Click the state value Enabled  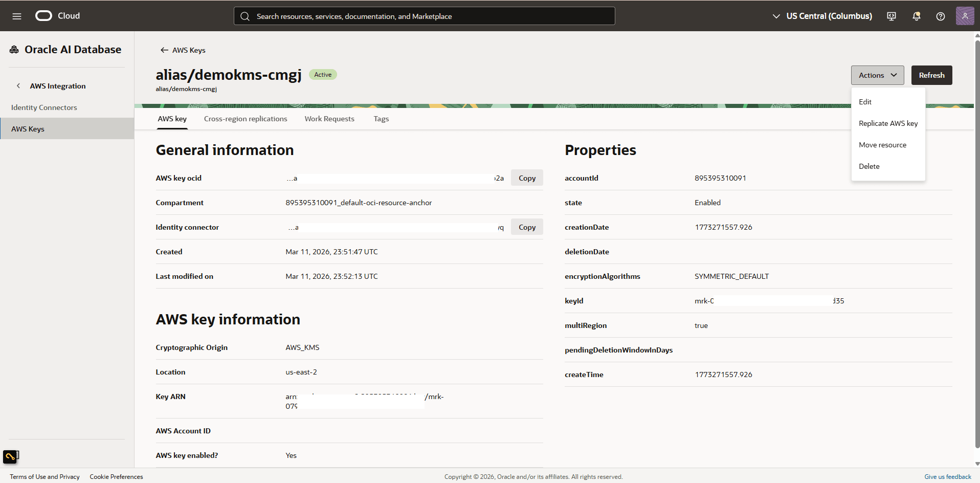pos(707,203)
